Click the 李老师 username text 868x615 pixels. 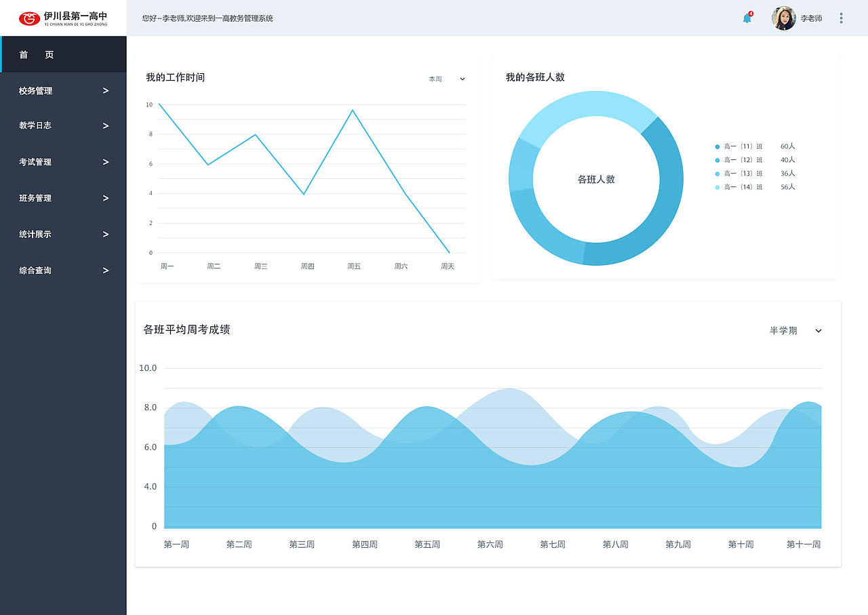pyautogui.click(x=811, y=18)
